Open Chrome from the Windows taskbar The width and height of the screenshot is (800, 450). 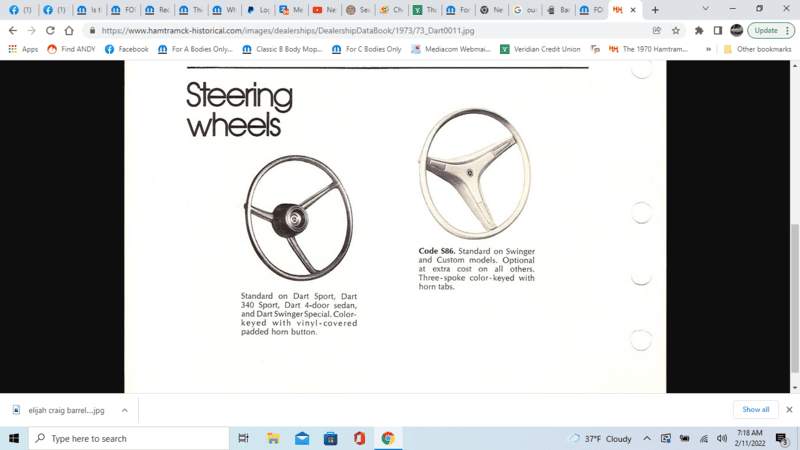click(387, 438)
